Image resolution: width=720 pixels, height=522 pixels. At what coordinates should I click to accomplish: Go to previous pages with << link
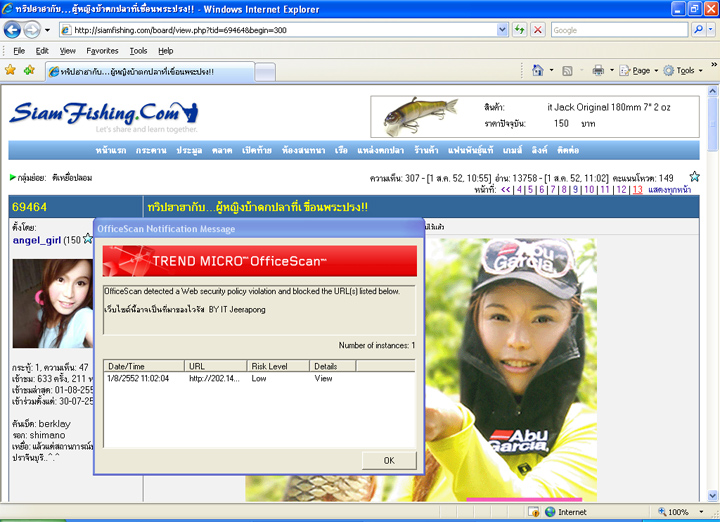coord(506,190)
